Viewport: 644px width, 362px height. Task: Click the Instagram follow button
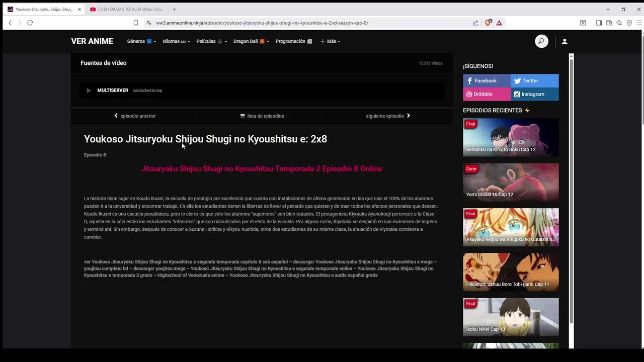534,94
